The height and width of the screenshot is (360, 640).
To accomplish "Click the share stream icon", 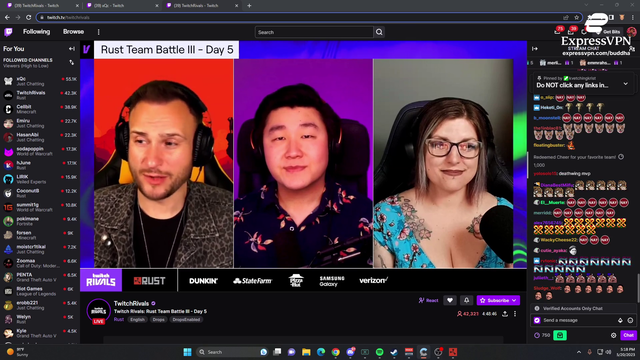I will pyautogui.click(x=505, y=314).
